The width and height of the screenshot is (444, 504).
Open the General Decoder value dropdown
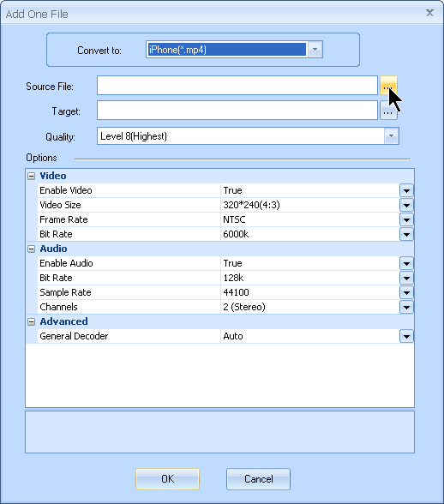406,337
